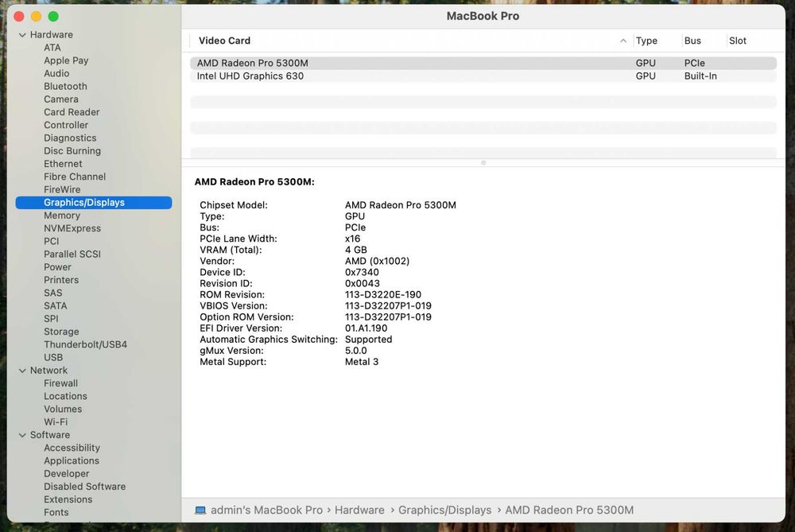Open Fonts in the sidebar

[x=56, y=513]
